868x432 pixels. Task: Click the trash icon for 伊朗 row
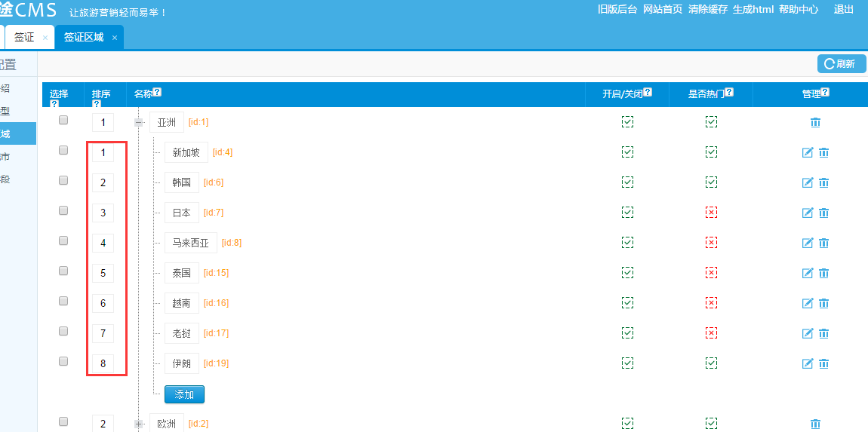pos(823,363)
